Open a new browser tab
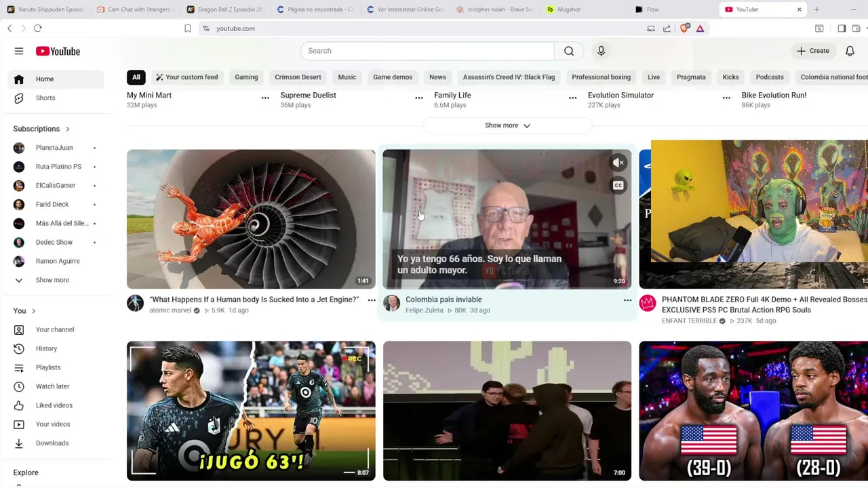Image resolution: width=868 pixels, height=488 pixels. coord(816,9)
